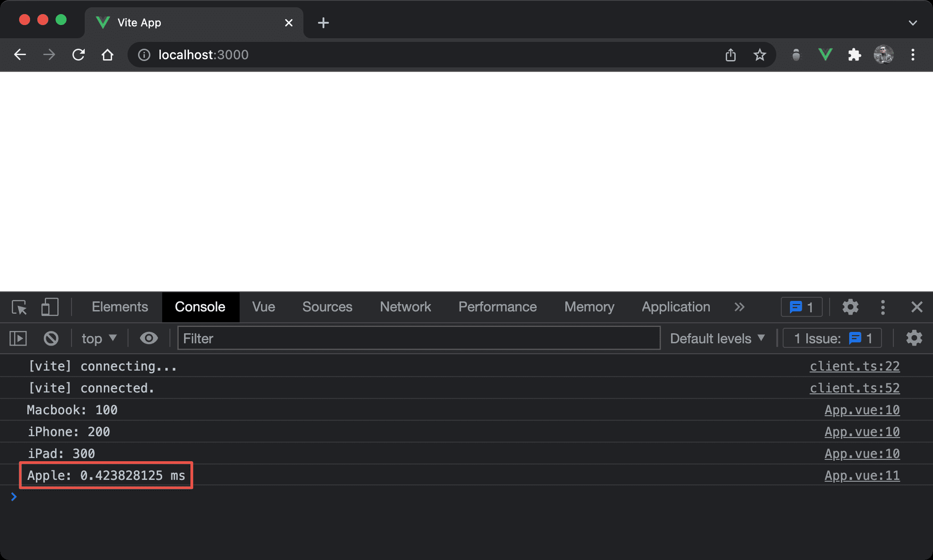
Task: Open the App.vue:11 source link
Action: pos(861,475)
